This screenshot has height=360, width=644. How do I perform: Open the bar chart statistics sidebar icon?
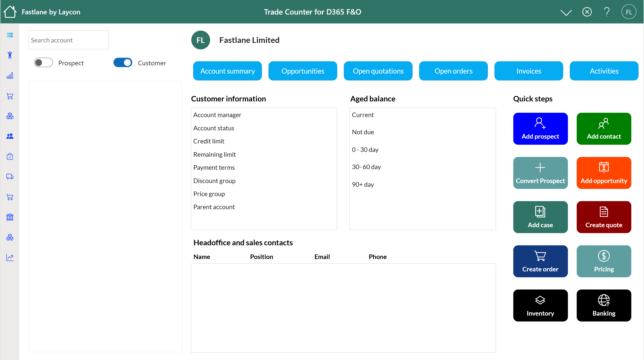coord(10,75)
